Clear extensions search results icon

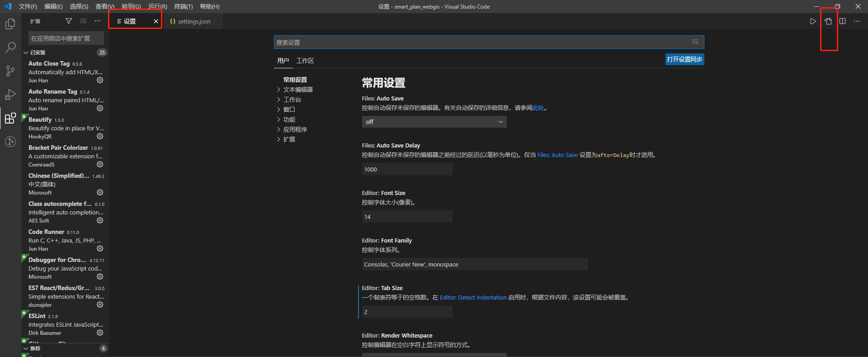(x=83, y=21)
